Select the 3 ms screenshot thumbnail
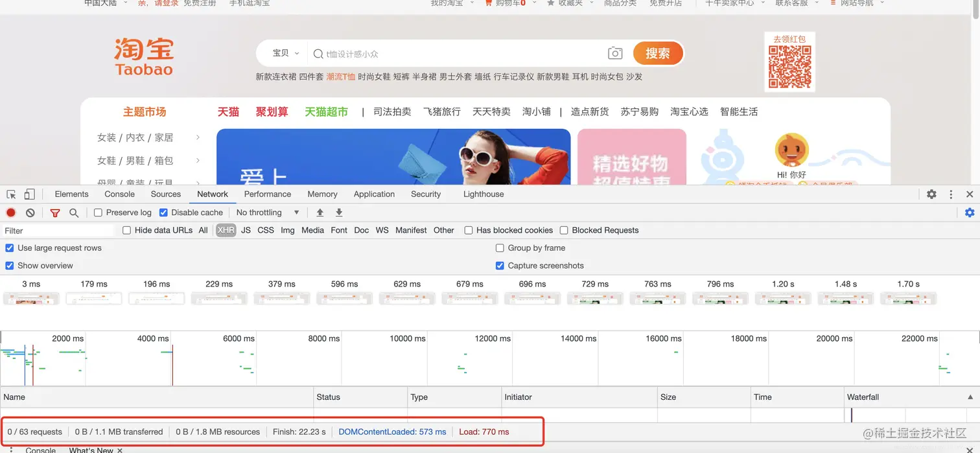980x453 pixels. (x=31, y=299)
